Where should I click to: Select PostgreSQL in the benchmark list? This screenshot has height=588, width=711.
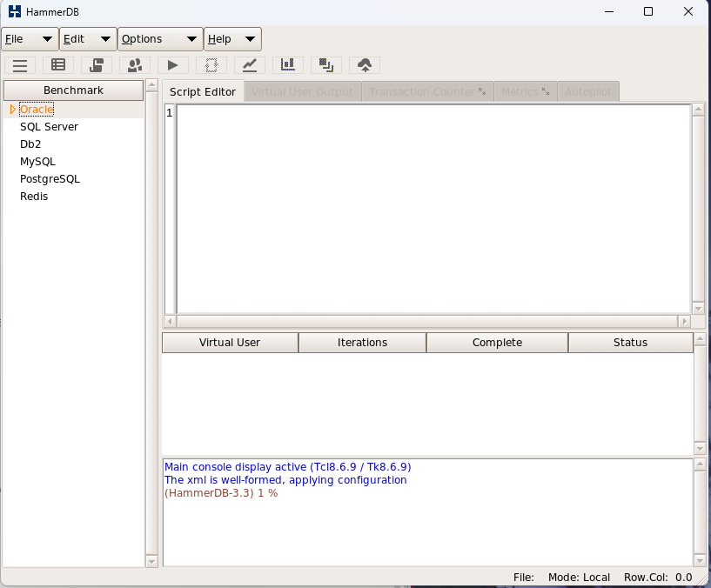pos(50,178)
